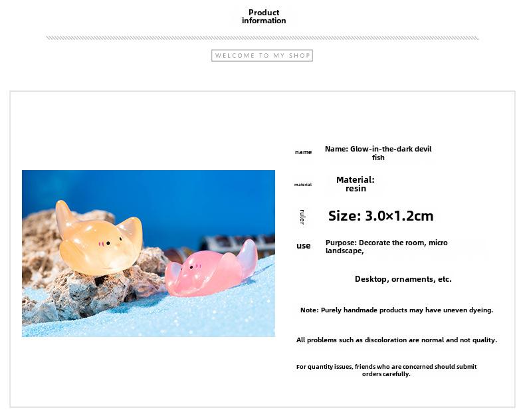Viewport: 525px width, 420px height.
Task: Click the note about uneven dyeing
Action: pyautogui.click(x=397, y=310)
